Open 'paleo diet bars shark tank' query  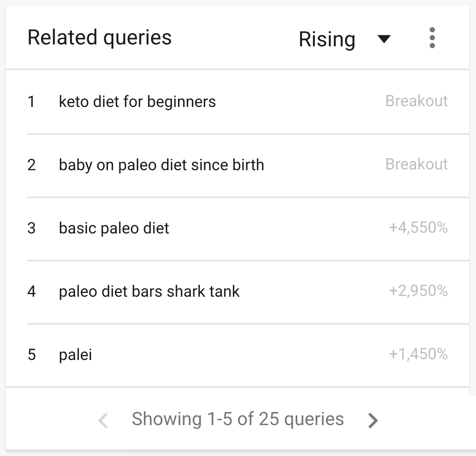(x=149, y=291)
